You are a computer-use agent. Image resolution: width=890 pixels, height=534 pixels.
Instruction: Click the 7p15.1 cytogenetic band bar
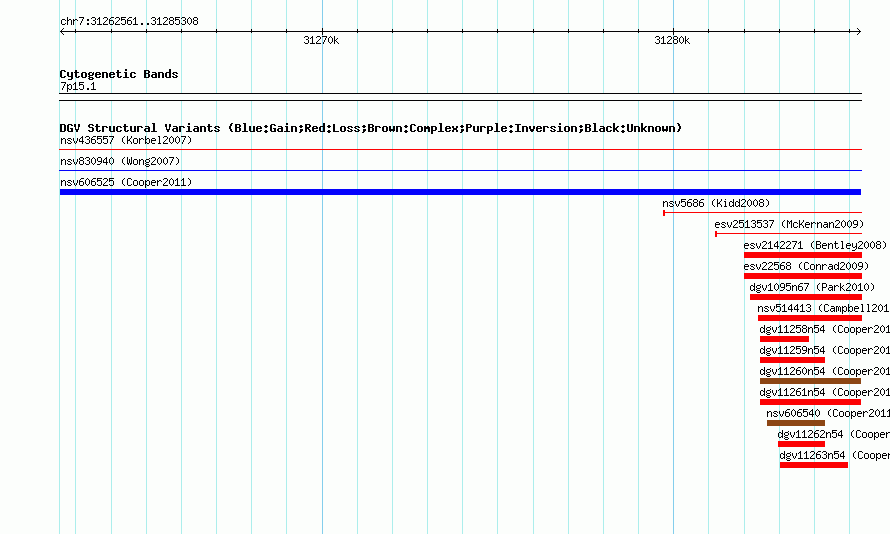pyautogui.click(x=460, y=97)
